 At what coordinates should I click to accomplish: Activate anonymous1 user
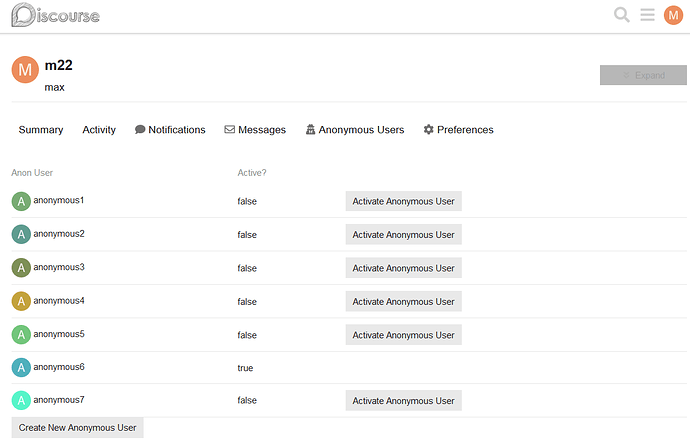[404, 201]
